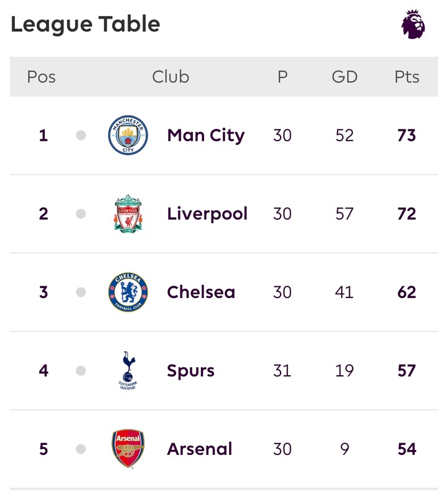Select the Chelsea team name
448x496 pixels.
pyautogui.click(x=201, y=292)
